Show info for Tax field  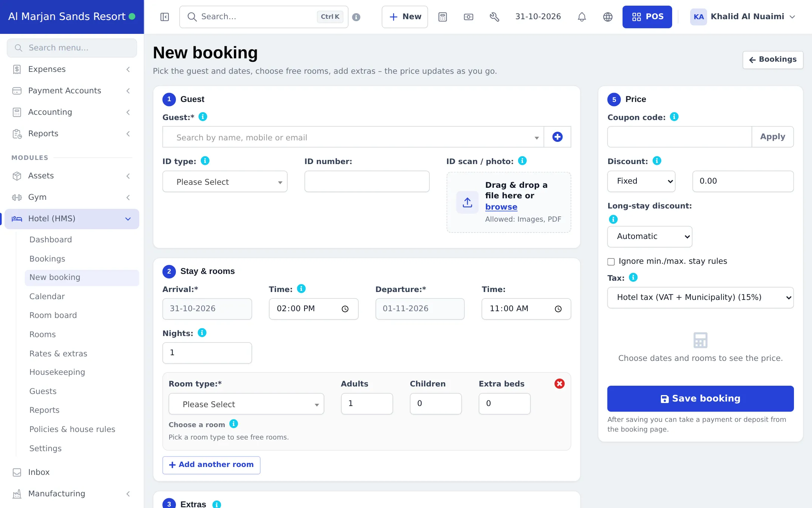tap(633, 277)
